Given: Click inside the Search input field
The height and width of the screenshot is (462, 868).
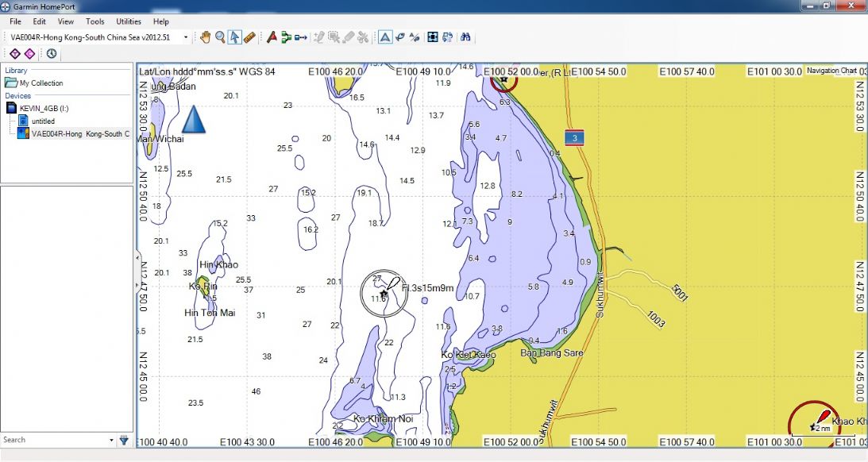Looking at the screenshot, I should pos(52,440).
